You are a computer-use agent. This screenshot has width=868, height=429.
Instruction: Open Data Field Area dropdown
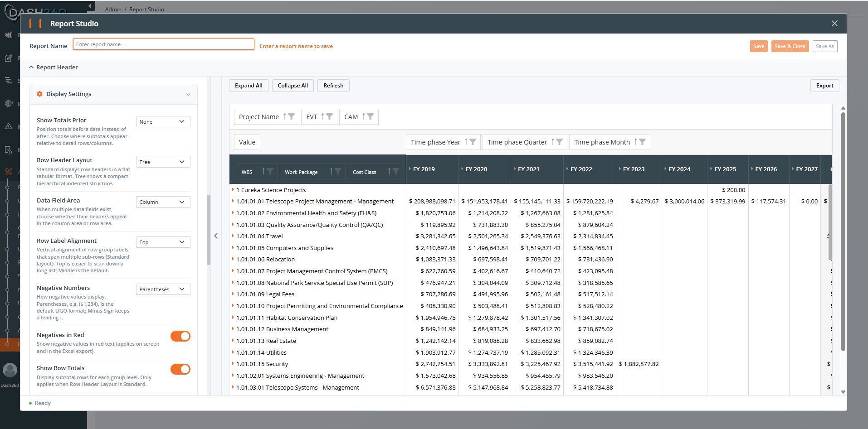pyautogui.click(x=163, y=202)
